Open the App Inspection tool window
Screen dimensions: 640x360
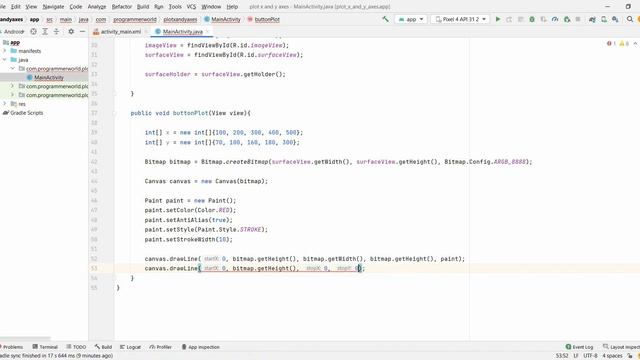pos(200,347)
